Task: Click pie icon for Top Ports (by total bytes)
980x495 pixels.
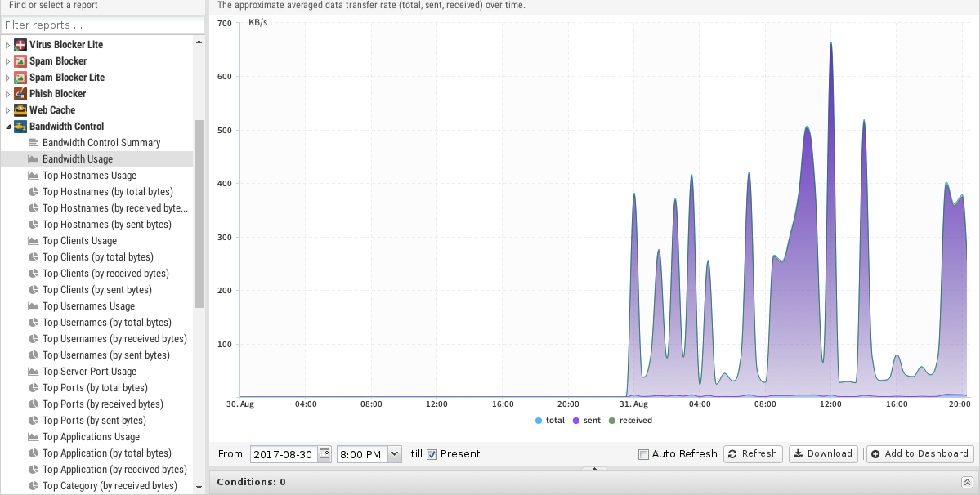Action: click(x=34, y=388)
